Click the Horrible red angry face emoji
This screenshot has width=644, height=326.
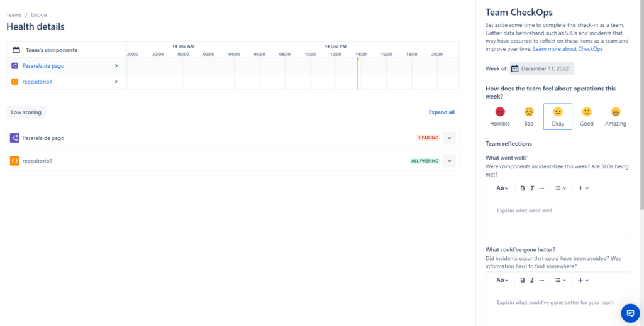[500, 112]
